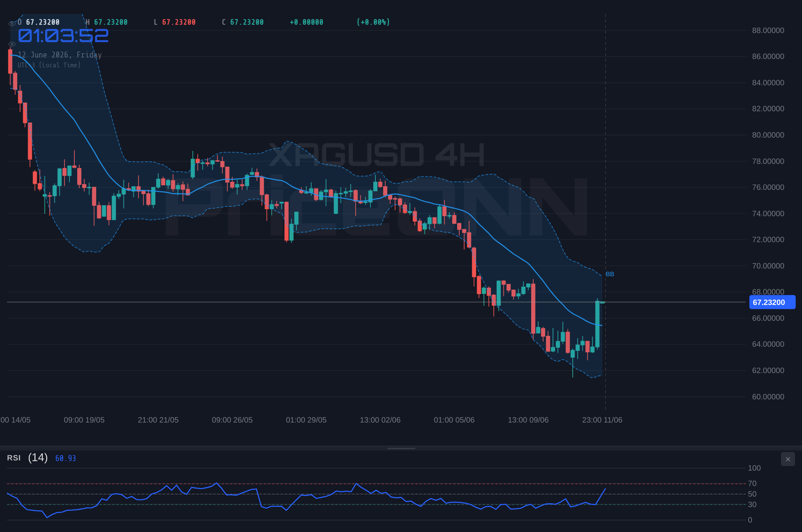Click the 80.00000 price axis label

(768, 135)
